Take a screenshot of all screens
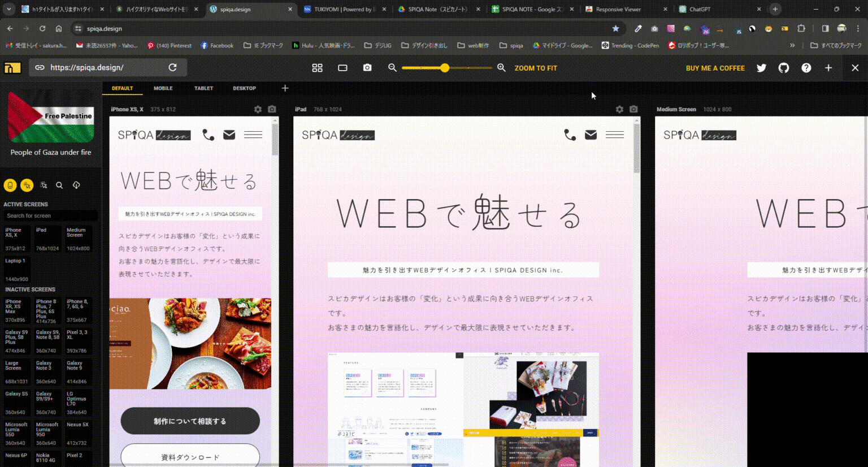This screenshot has width=868, height=467. pos(367,68)
